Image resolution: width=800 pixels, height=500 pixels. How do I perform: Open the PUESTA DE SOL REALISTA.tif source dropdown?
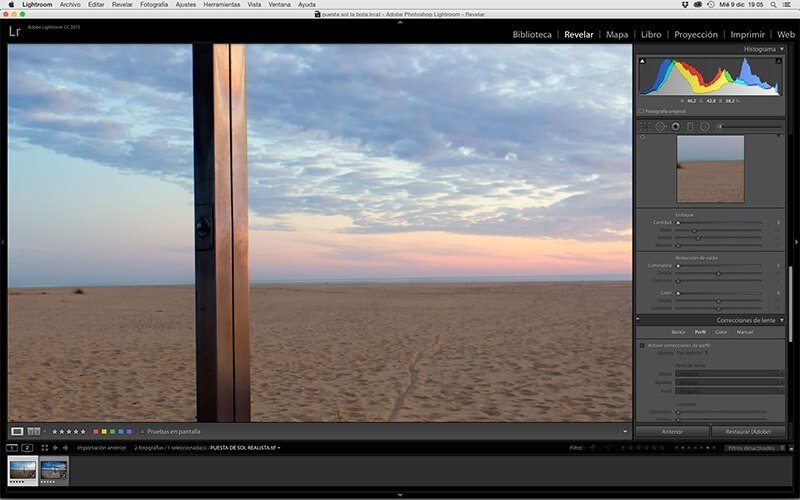tap(245, 448)
